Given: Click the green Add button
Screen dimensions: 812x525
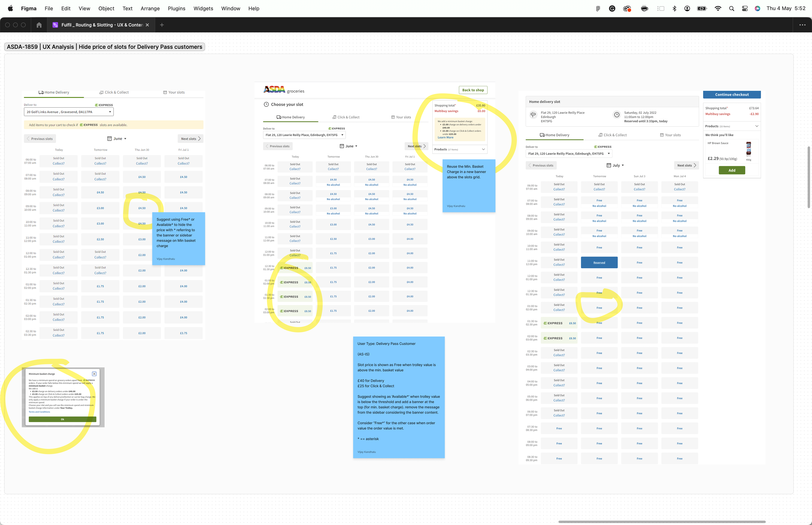Looking at the screenshot, I should click(x=732, y=170).
